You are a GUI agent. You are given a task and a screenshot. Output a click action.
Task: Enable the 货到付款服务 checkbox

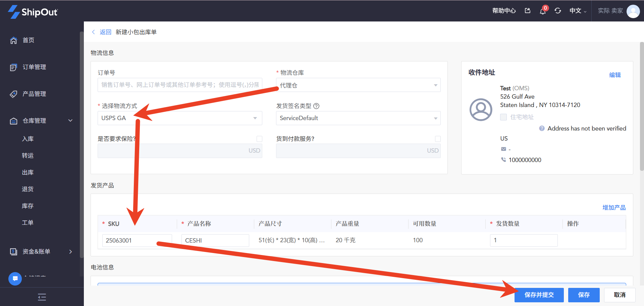[x=438, y=139]
